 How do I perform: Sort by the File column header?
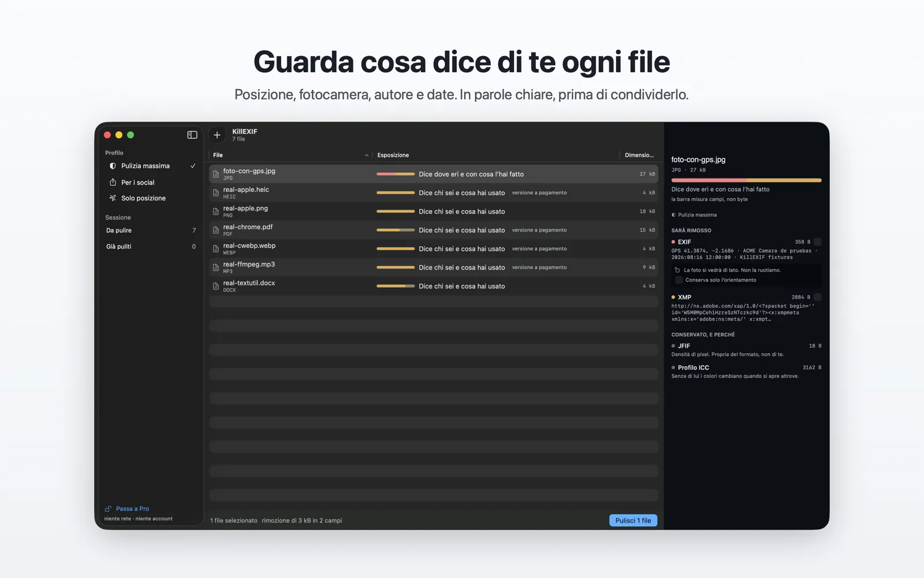coord(290,155)
